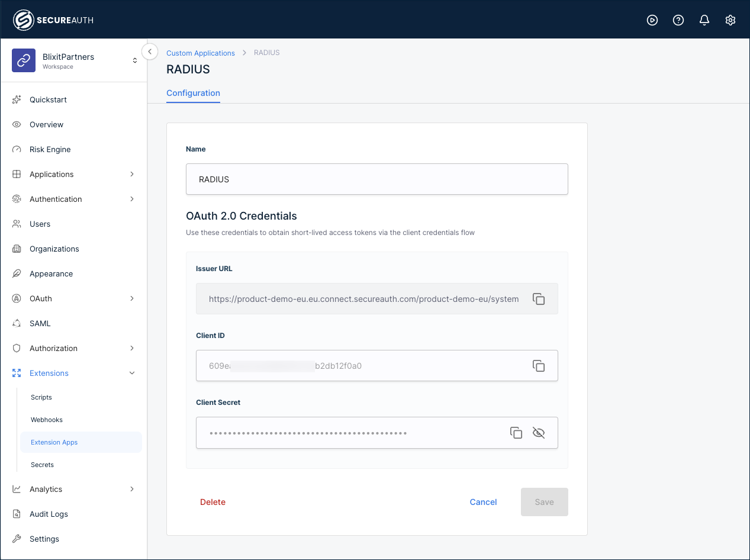Viewport: 750px width, 560px height.
Task: Click the Client Secret field
Action: point(377,433)
